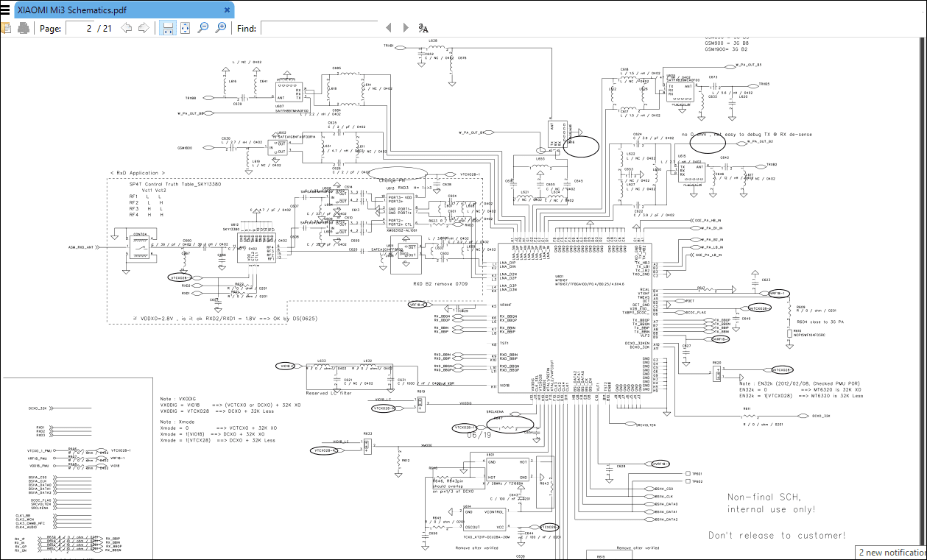The width and height of the screenshot is (927, 560).
Task: Close the XIAOMI Mi3 Schematics.pdf tab
Action: click(x=227, y=10)
